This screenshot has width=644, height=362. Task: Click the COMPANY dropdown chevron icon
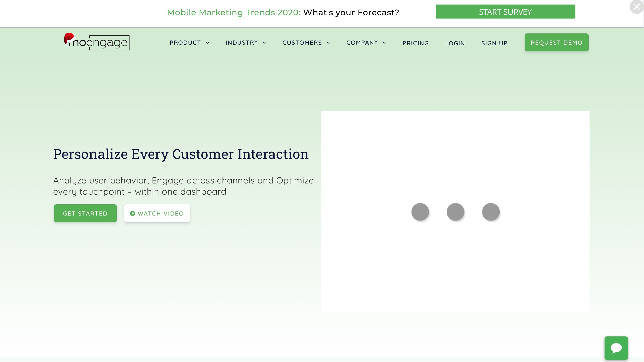point(384,42)
